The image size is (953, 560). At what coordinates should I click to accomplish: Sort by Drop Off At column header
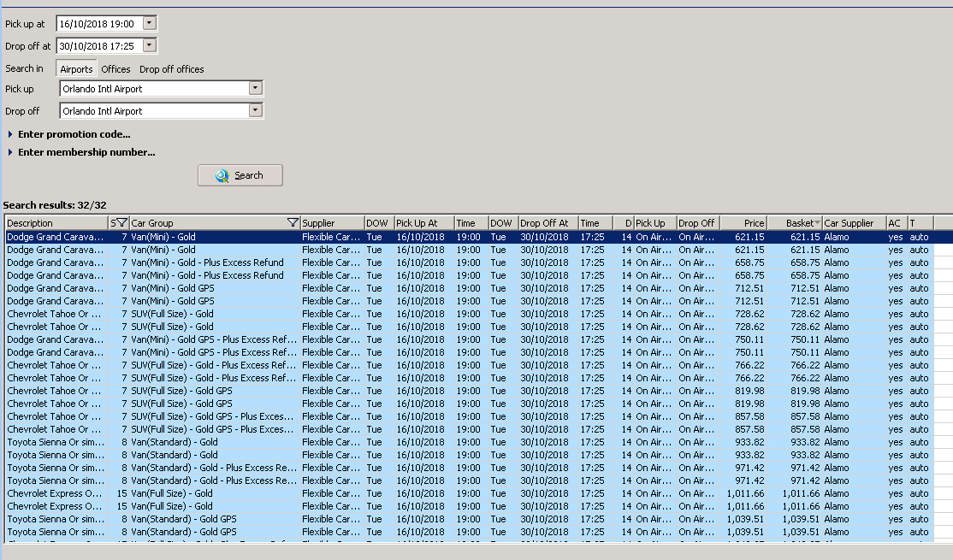click(548, 223)
